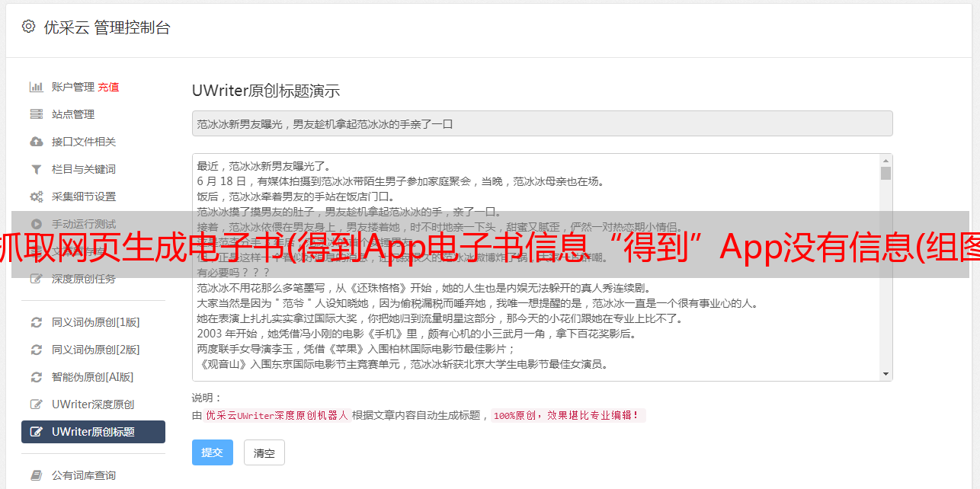Viewport: 980px width, 489px height.
Task: Click the 清空 clear button
Action: [x=264, y=452]
